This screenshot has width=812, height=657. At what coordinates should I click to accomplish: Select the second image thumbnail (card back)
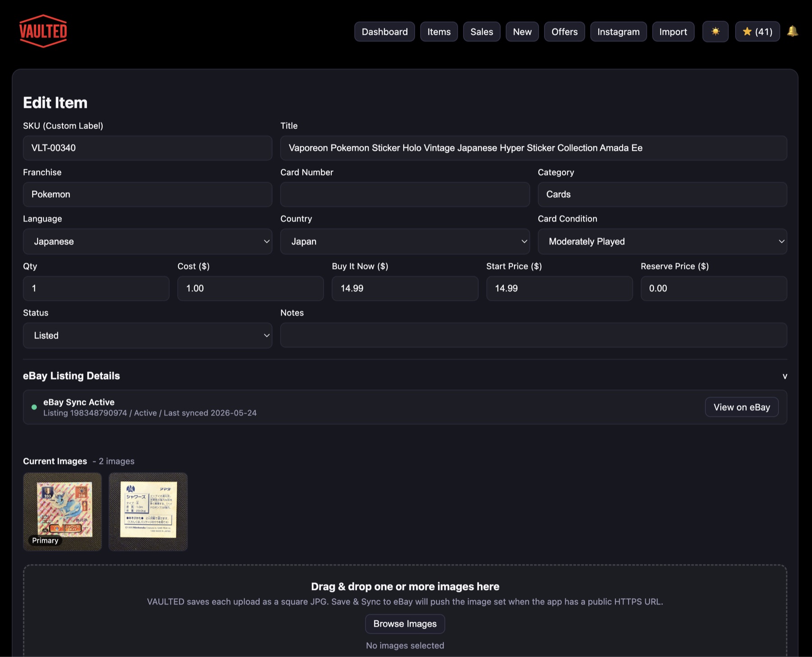[x=148, y=511]
